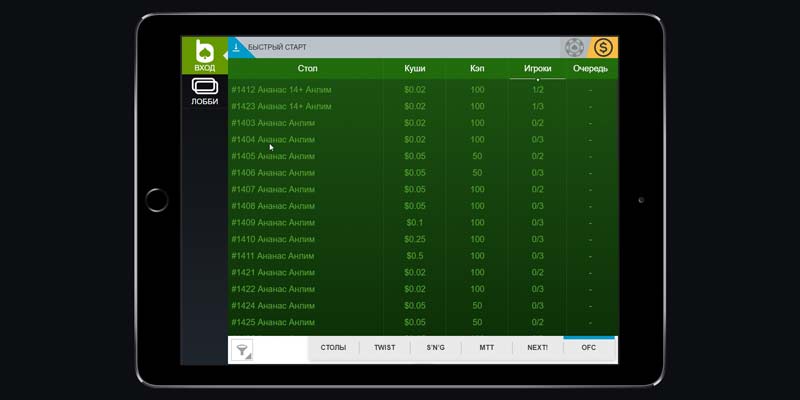Select table #1425 Ананас Анлим
The width and height of the screenshot is (800, 400).
423,322
